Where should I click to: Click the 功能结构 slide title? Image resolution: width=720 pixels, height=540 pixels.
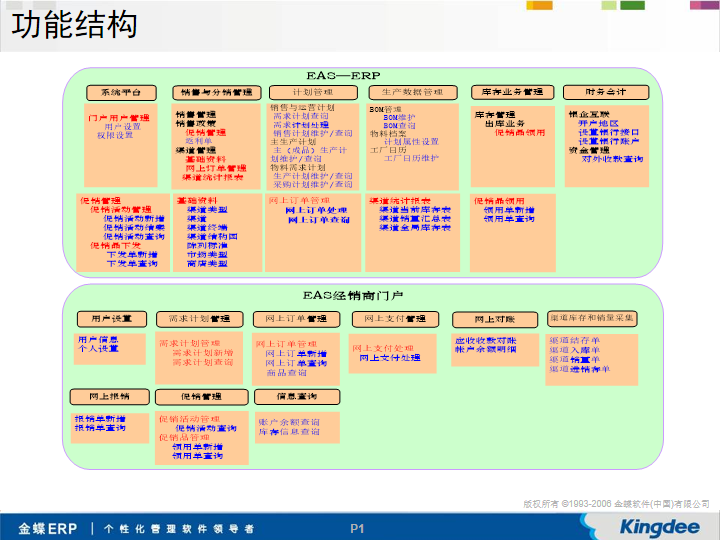74,25
